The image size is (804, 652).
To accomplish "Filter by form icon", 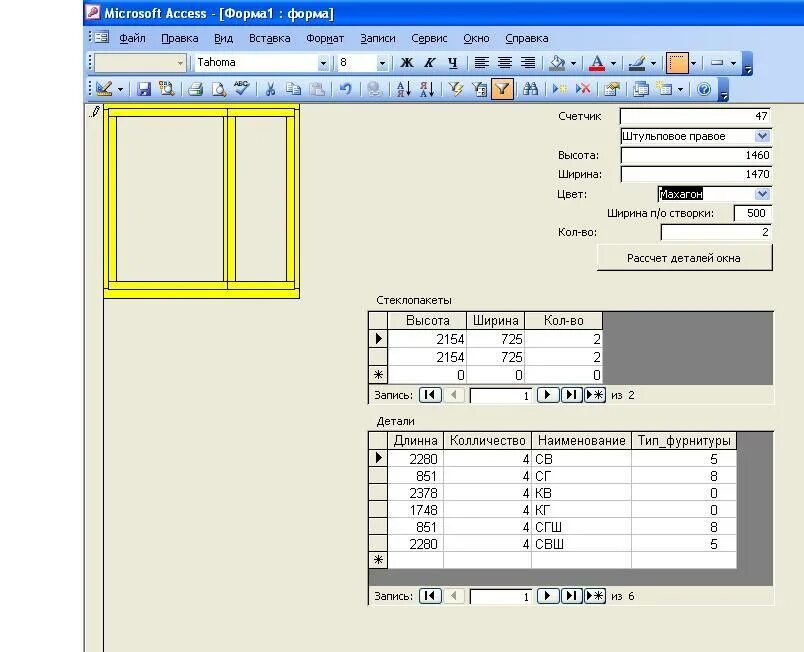I will click(x=478, y=89).
